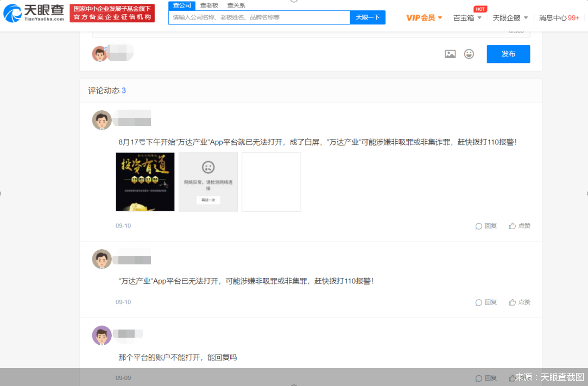This screenshot has height=386, width=588.
Task: Select the 查关系 tab
Action: pos(236,4)
